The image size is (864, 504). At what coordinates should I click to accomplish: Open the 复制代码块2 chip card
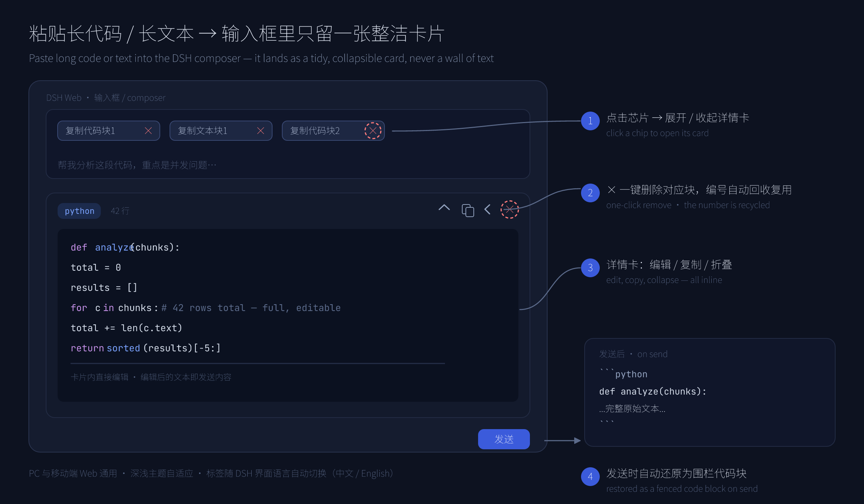coord(315,131)
